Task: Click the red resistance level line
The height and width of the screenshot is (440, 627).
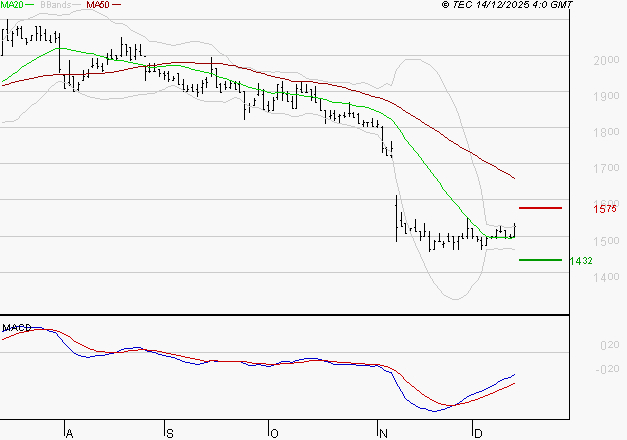Action: pos(540,208)
